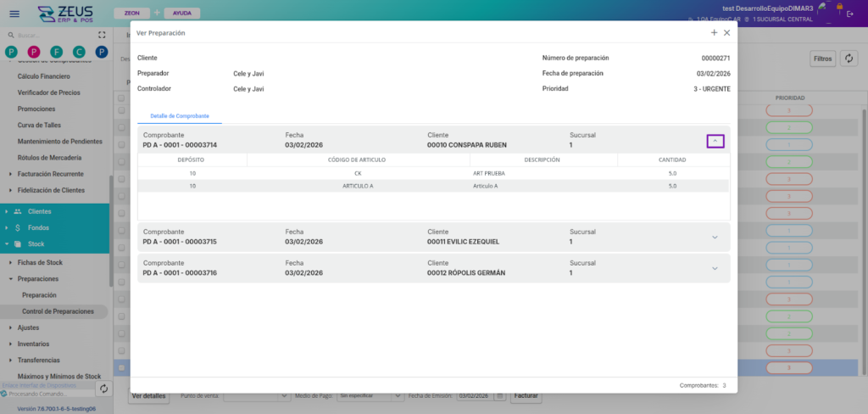The image size is (868, 414).
Task: Click the logout icon at top right
Action: click(850, 14)
